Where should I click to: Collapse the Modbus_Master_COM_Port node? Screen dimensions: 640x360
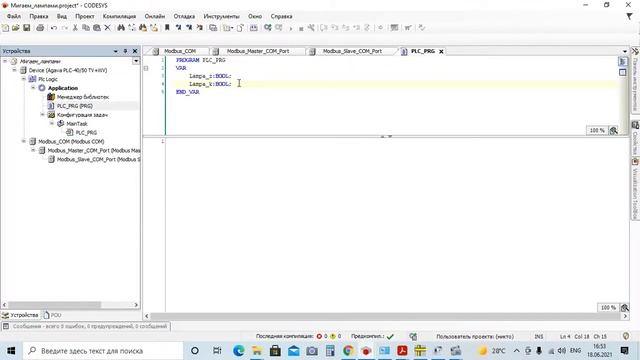point(33,150)
